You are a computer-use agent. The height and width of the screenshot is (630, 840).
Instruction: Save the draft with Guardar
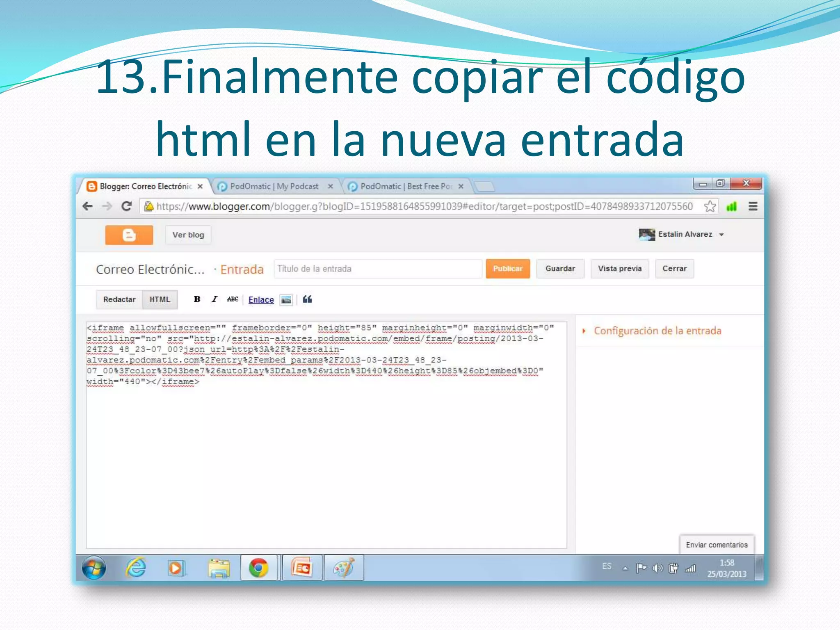click(560, 269)
